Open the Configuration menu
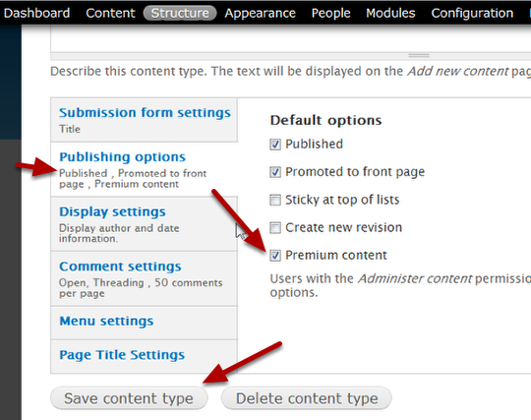This screenshot has width=531, height=420. coord(472,13)
